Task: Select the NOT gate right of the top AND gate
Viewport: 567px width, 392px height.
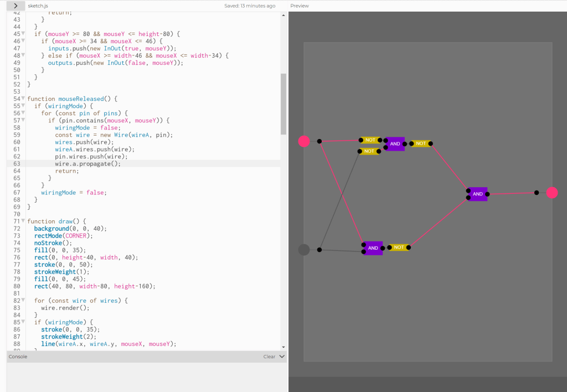Action: (421, 143)
